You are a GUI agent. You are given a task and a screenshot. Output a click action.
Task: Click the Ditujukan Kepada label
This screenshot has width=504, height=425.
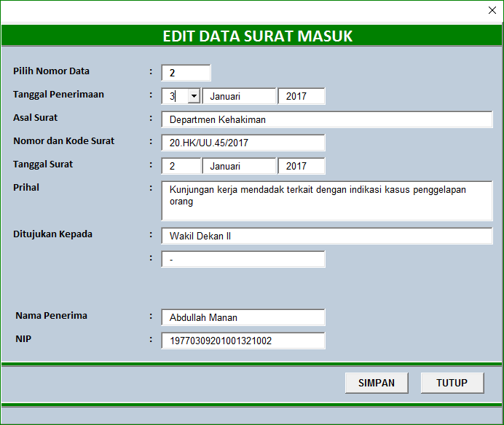tap(52, 234)
